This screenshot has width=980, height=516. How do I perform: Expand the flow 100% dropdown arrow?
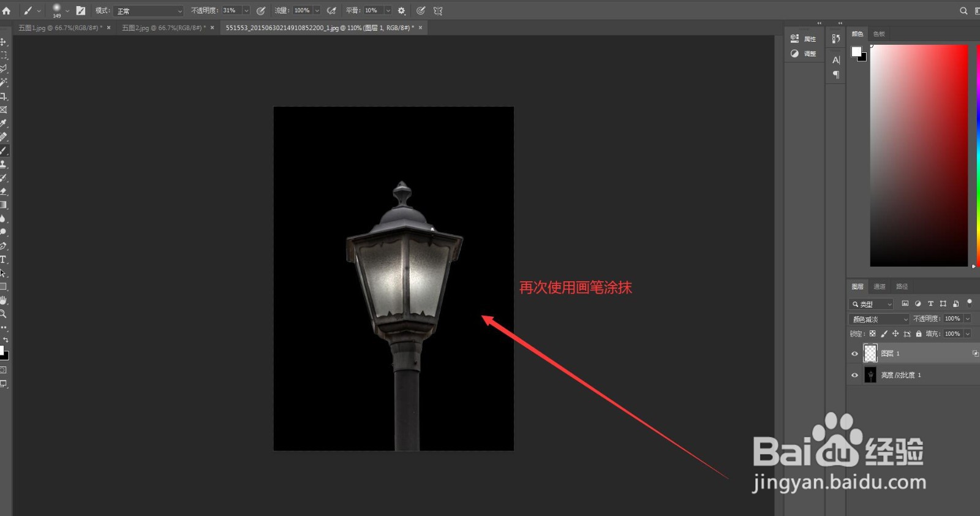[317, 10]
